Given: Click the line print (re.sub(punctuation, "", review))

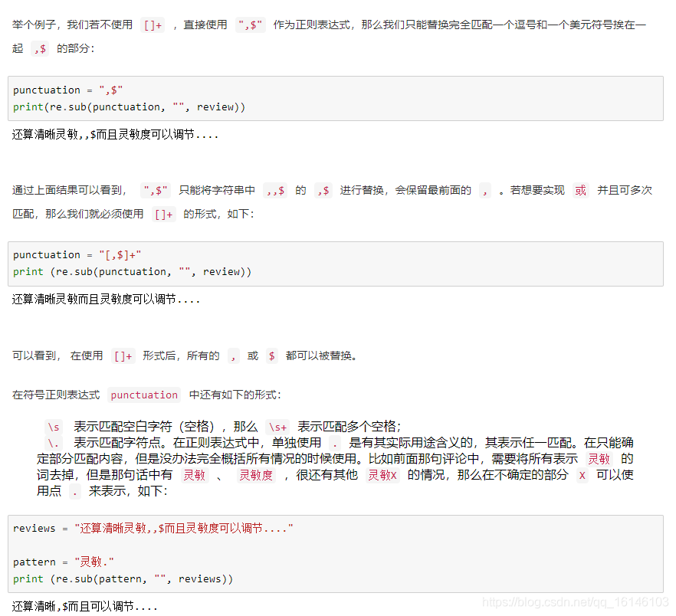Looking at the screenshot, I should coord(132,271).
